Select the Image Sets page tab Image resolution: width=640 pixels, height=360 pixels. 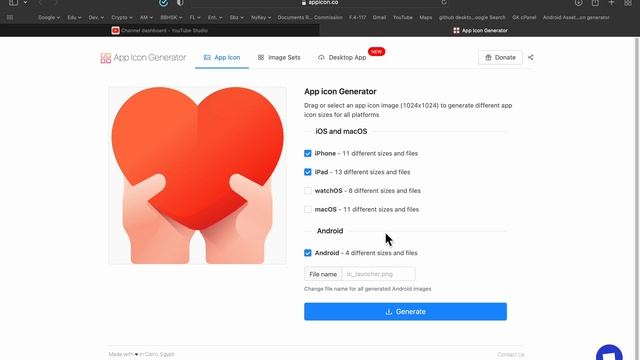tap(279, 58)
